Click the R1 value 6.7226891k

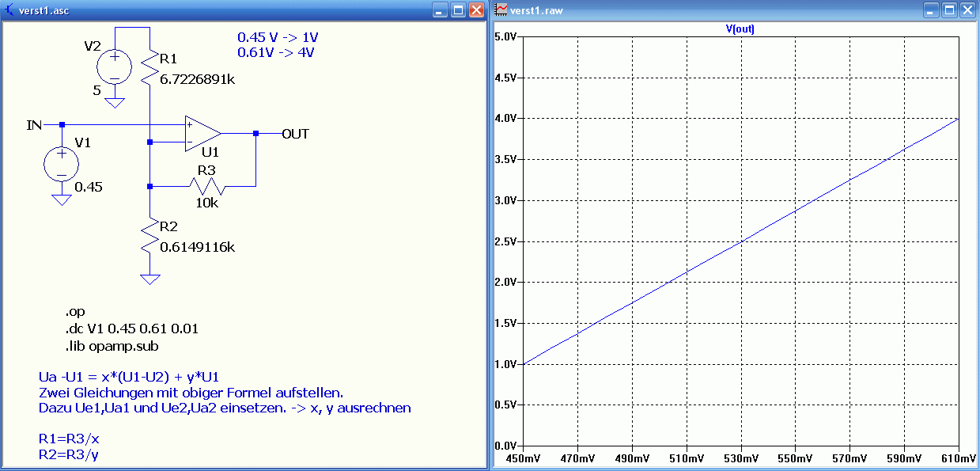197,79
